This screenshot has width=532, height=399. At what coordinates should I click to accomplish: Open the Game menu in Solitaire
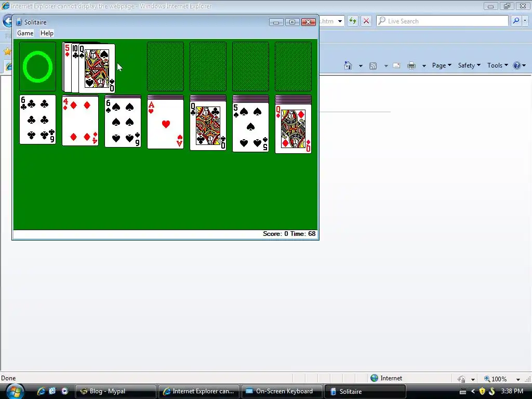25,33
